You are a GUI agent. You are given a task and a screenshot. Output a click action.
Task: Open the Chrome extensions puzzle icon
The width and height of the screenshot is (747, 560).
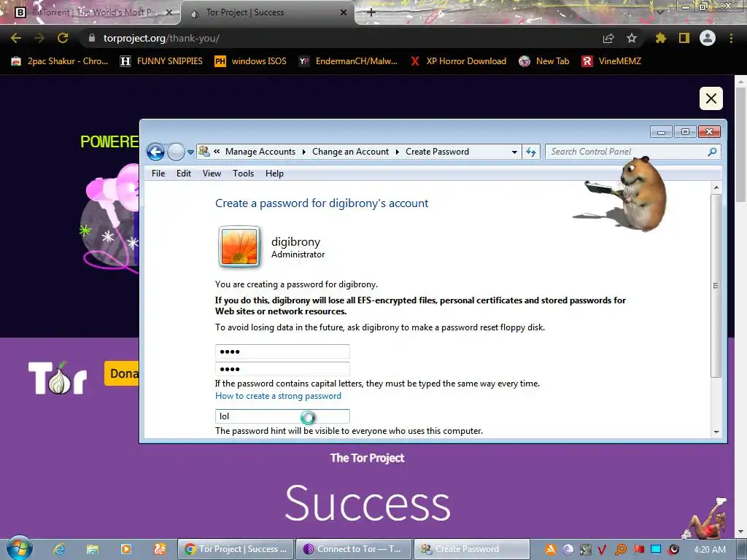[661, 38]
